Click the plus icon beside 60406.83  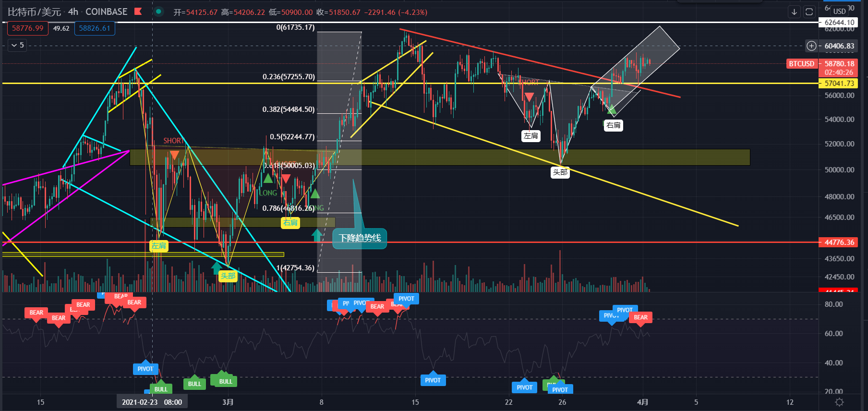(x=811, y=46)
